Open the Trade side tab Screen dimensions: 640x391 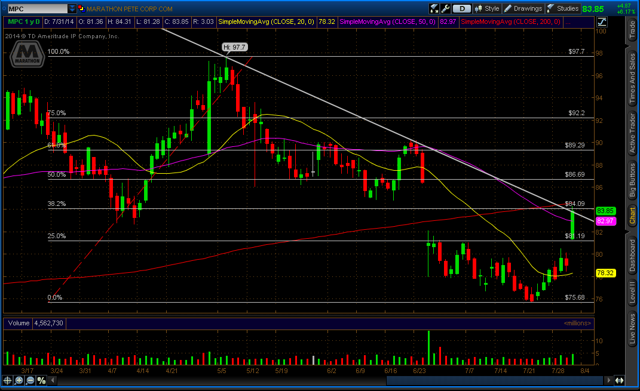click(632, 30)
